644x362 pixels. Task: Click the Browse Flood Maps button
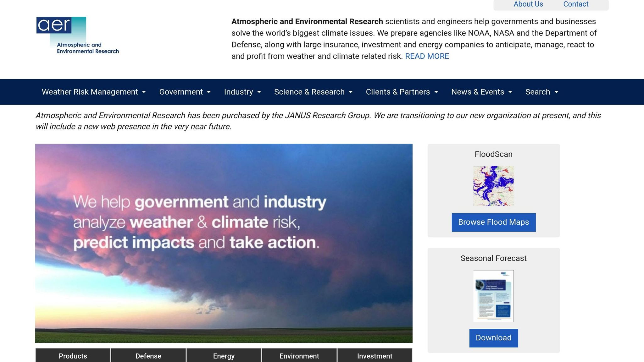pos(494,222)
